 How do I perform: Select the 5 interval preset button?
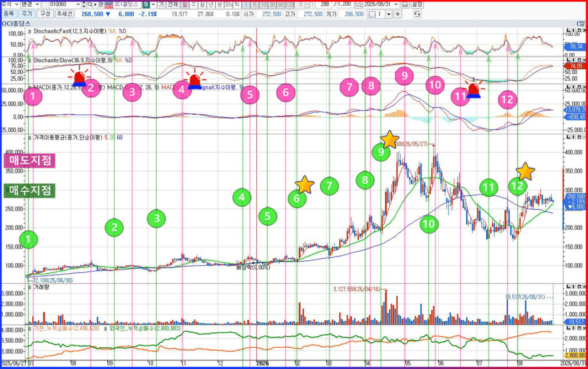(254, 5)
